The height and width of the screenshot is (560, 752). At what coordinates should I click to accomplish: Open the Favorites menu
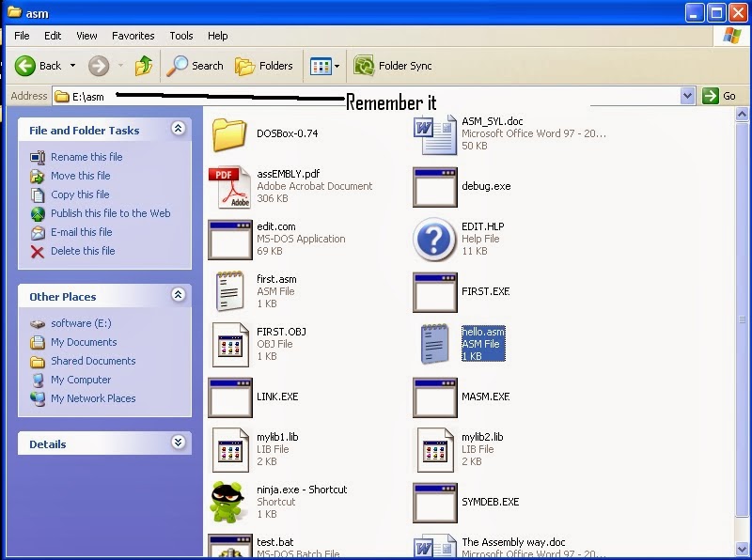point(133,36)
